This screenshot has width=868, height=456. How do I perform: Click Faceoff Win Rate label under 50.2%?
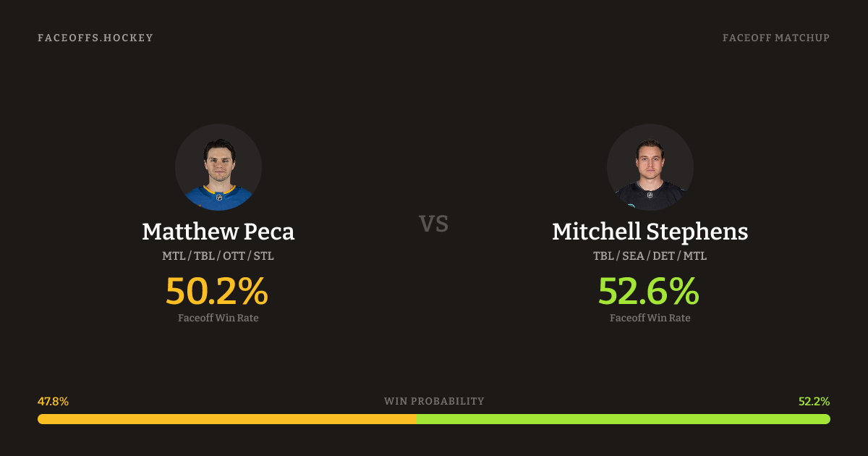click(218, 318)
